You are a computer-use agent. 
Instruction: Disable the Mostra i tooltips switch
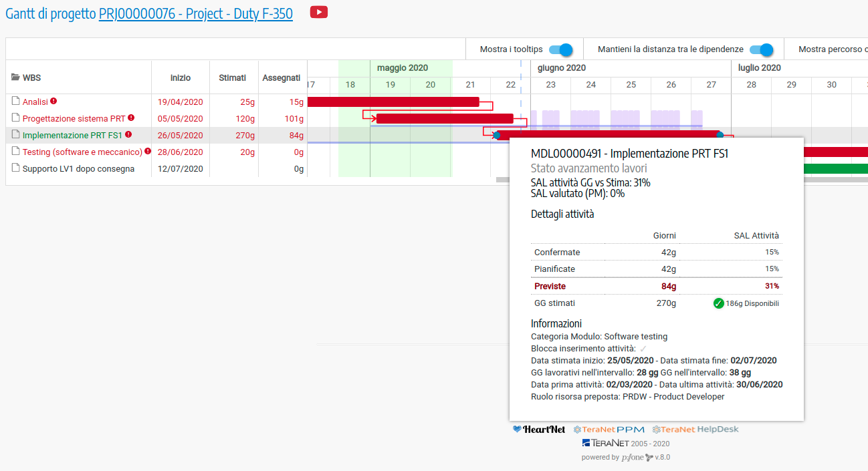(560, 49)
